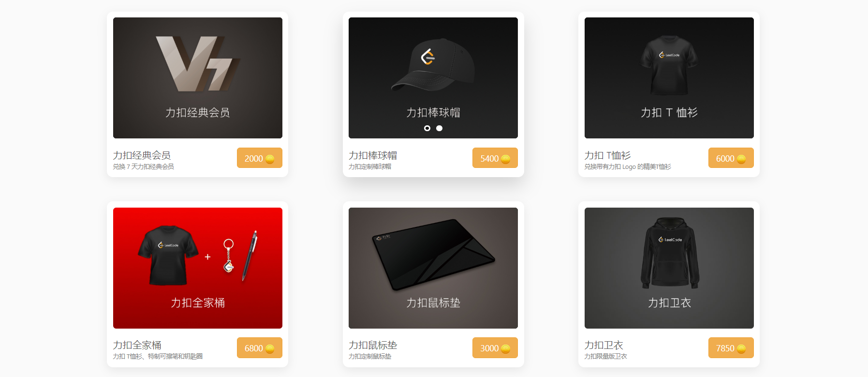This screenshot has height=377, width=868.
Task: Open the 力扣鼠标垫 product title link
Action: [373, 345]
